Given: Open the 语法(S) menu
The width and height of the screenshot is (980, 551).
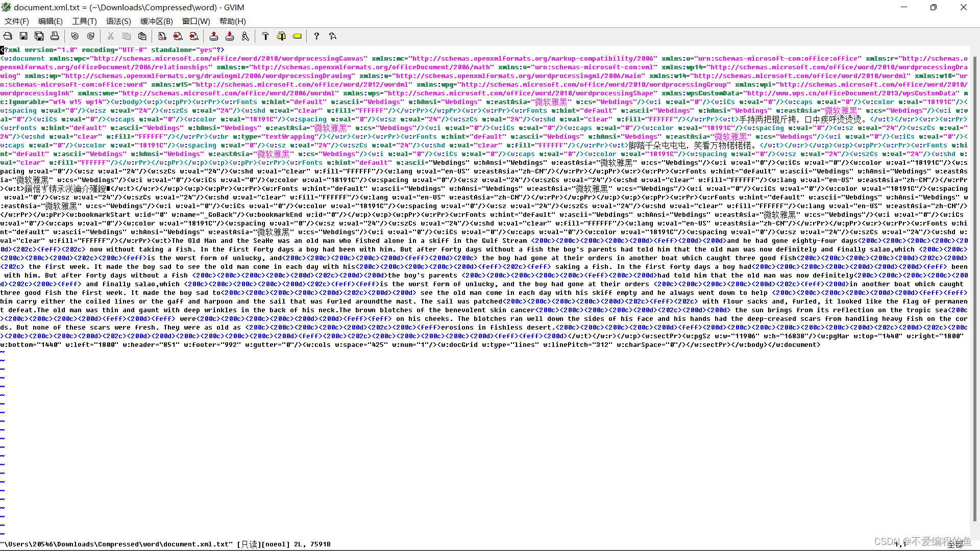Looking at the screenshot, I should (118, 21).
